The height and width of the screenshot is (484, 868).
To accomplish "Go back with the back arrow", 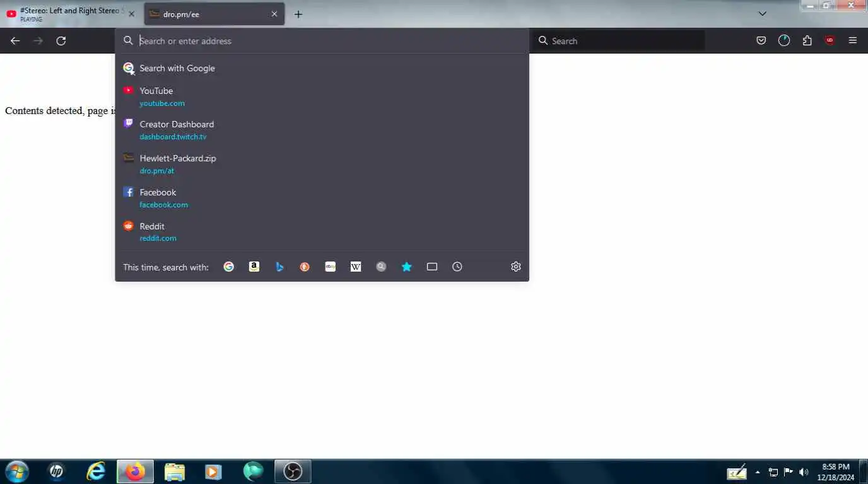I will [15, 41].
